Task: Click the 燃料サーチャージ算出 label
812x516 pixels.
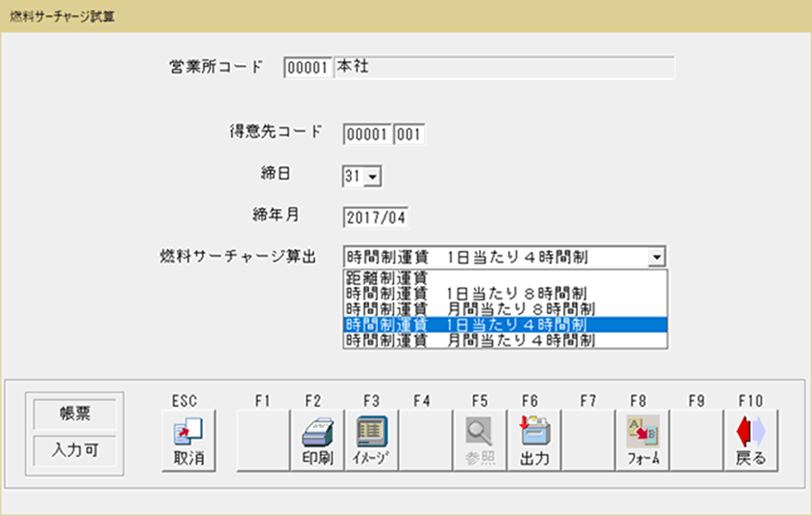Action: point(237,256)
